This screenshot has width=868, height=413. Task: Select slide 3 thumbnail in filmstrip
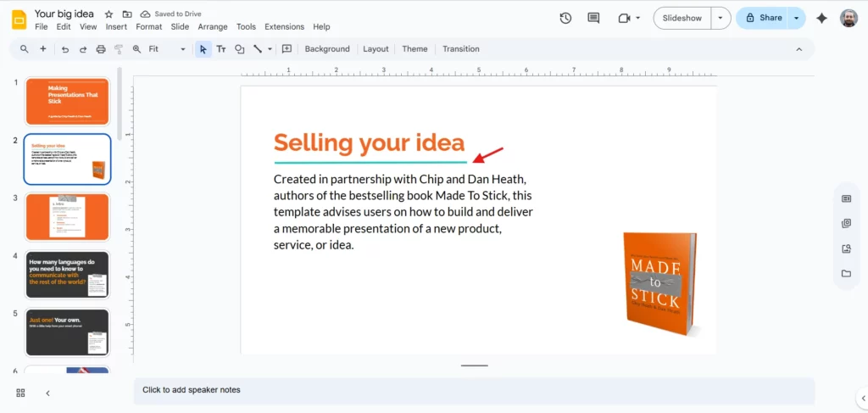(67, 216)
